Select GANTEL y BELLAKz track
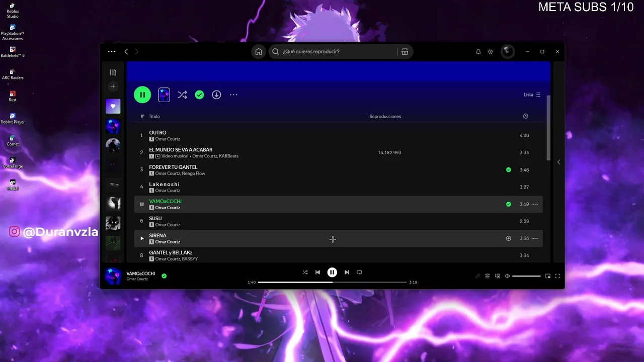This screenshot has height=362, width=644. [338, 255]
